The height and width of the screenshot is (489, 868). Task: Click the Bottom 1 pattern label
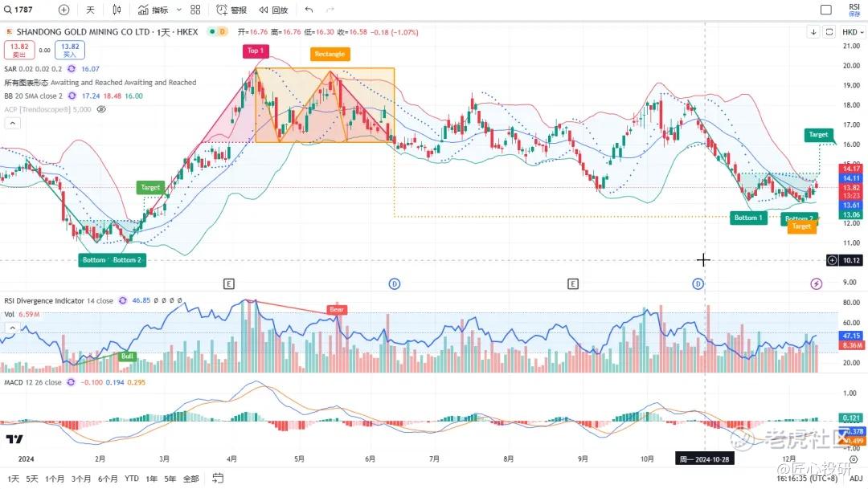point(748,218)
